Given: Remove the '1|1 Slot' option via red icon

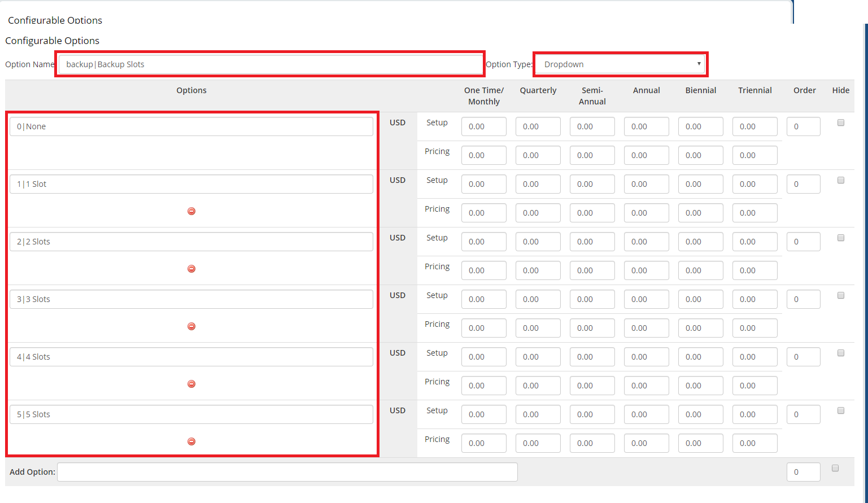Looking at the screenshot, I should coord(191,211).
